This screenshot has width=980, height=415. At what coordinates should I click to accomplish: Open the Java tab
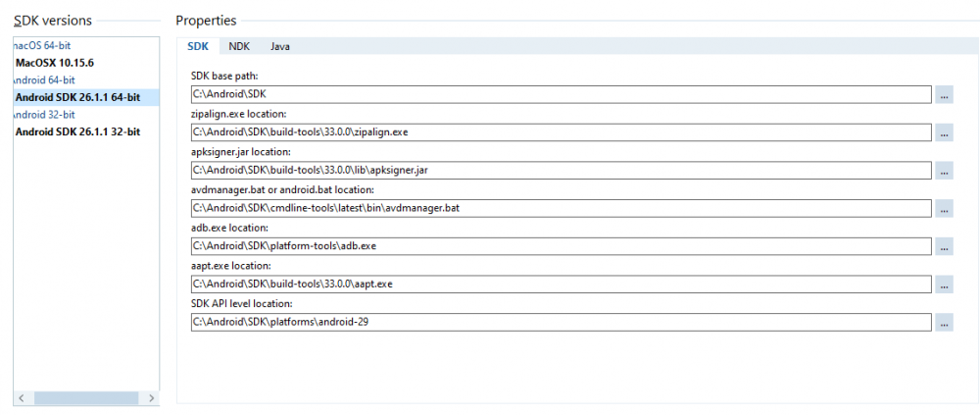(x=280, y=46)
